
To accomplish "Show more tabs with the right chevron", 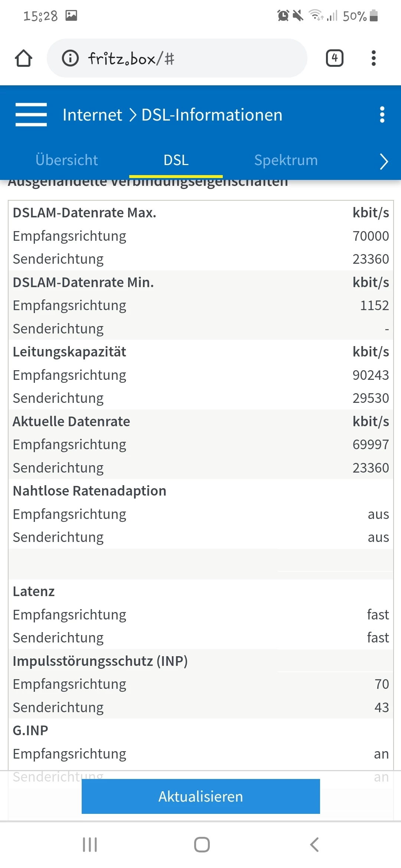I will tap(384, 161).
